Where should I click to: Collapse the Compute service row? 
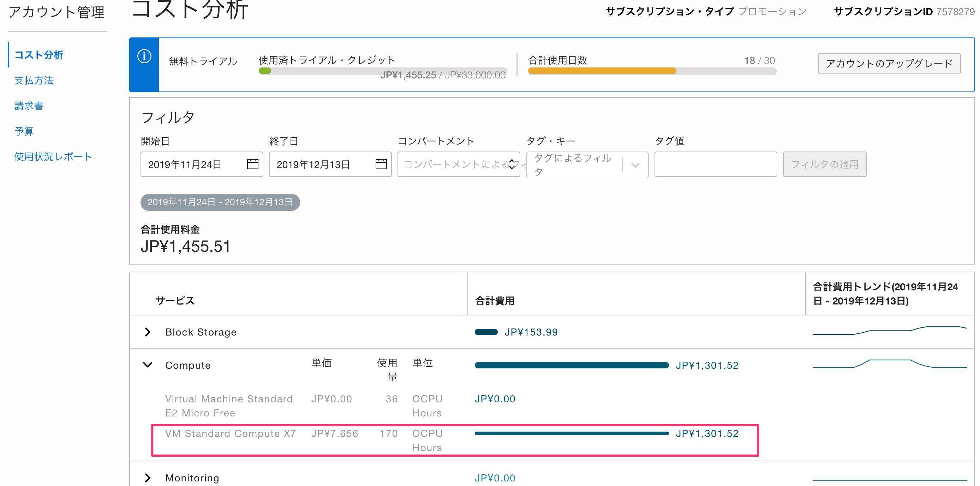pos(148,365)
